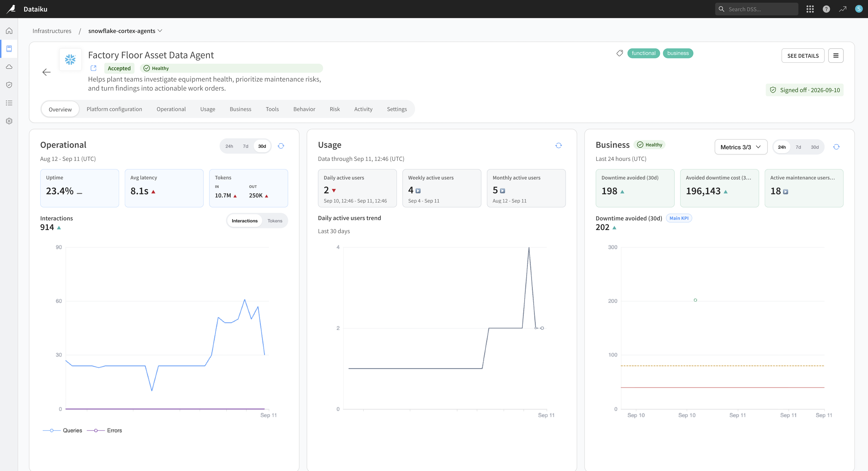Open the Platform configuration tab
The height and width of the screenshot is (471, 868).
click(114, 109)
